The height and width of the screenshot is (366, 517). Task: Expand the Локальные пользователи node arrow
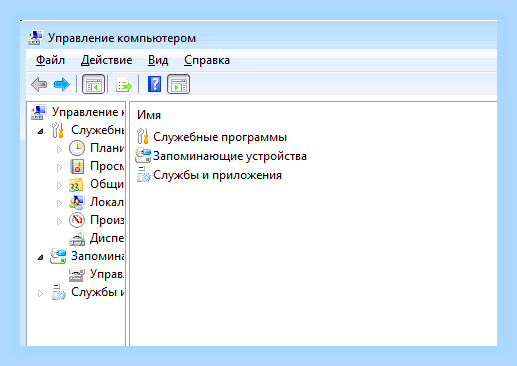click(x=60, y=203)
